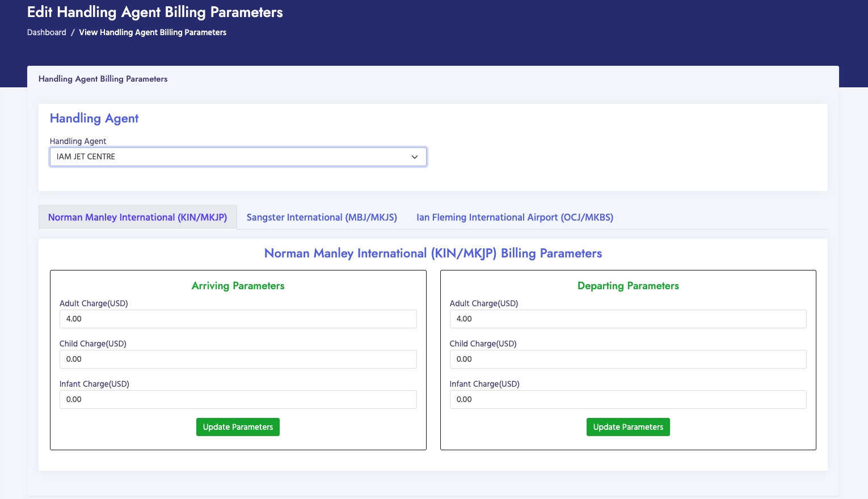Viewport: 868px width, 499px height.
Task: Click the Arriving Infant Charge(USD) input
Action: click(x=238, y=399)
